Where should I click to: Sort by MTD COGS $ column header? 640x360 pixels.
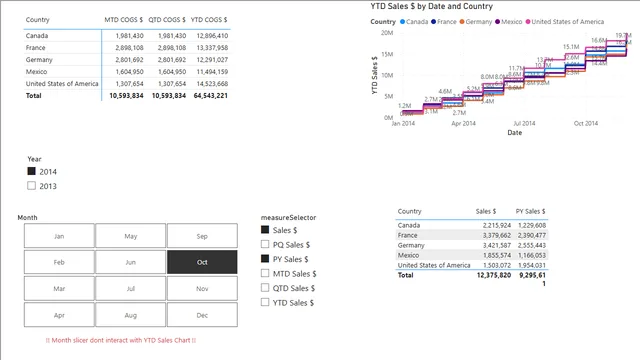click(x=123, y=20)
